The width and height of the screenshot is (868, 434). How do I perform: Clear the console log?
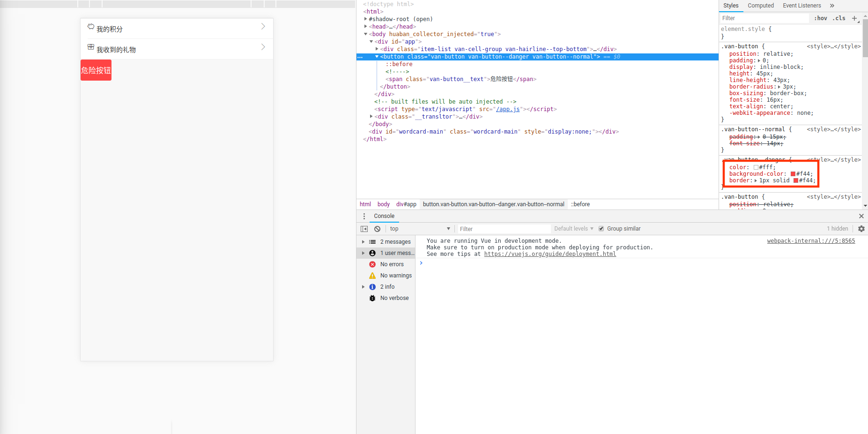[x=377, y=229]
